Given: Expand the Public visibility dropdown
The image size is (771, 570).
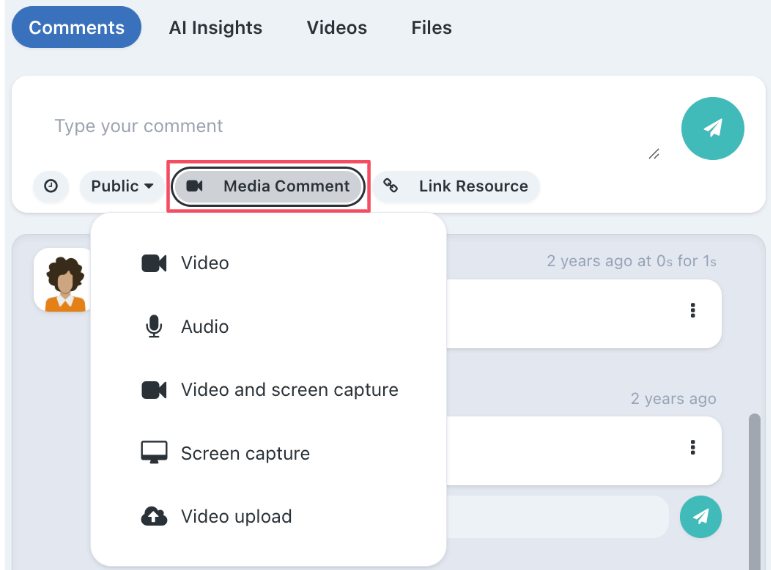Looking at the screenshot, I should [x=122, y=186].
